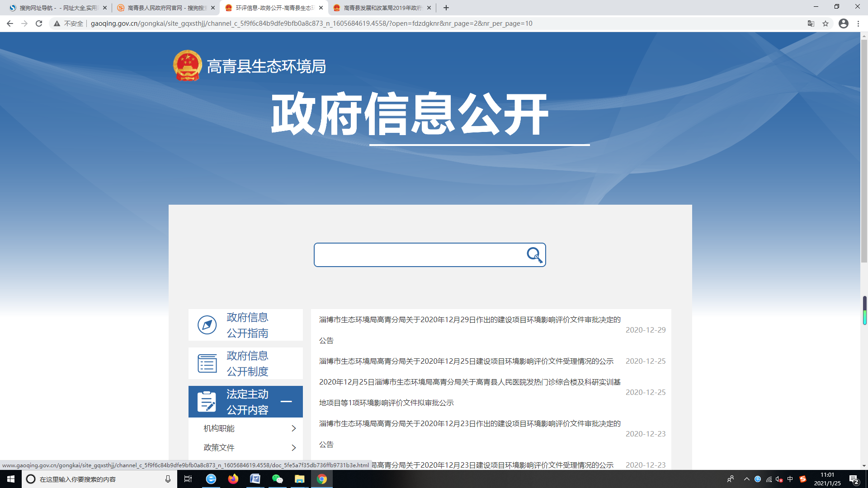Switch to 高青县发展和改革局 tab
The width and height of the screenshot is (868, 488).
pyautogui.click(x=382, y=8)
